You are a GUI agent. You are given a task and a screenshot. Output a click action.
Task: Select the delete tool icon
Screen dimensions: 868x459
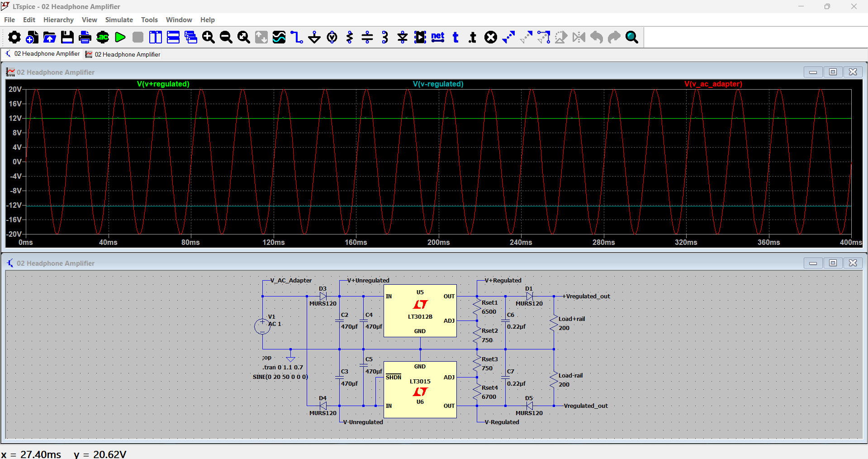tap(491, 37)
